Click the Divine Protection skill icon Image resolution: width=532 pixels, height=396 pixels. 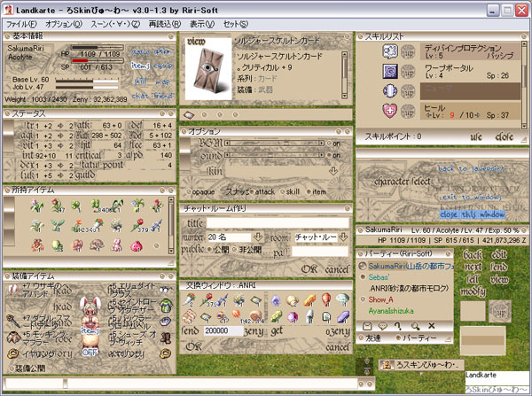(x=390, y=51)
